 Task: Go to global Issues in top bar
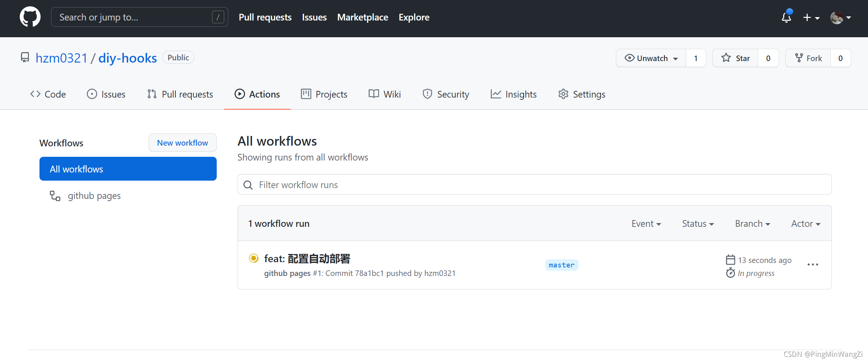[x=314, y=17]
